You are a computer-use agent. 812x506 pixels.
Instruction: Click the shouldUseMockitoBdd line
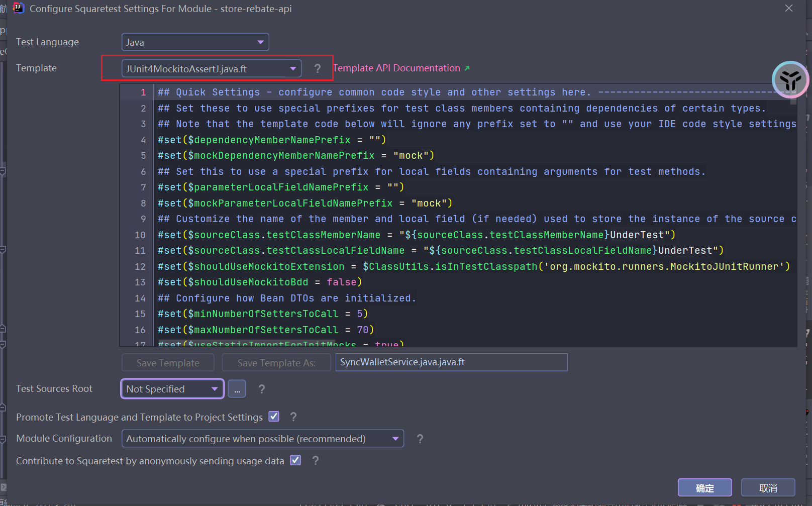coord(260,282)
